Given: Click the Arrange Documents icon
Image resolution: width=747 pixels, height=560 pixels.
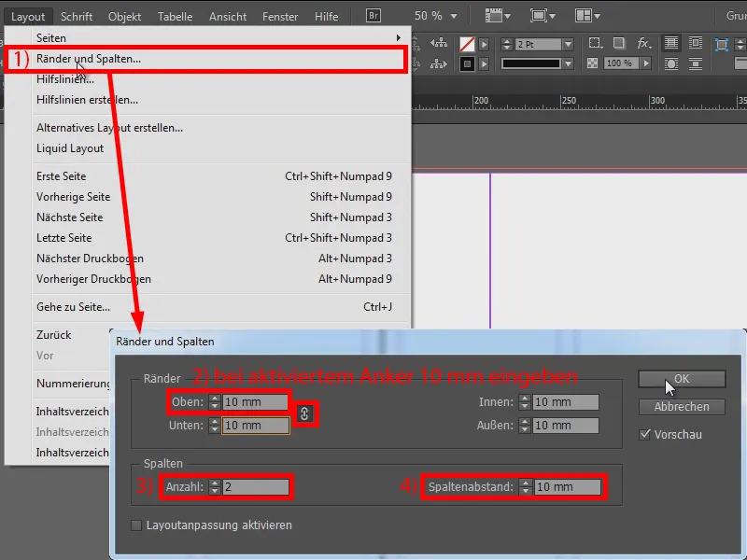Looking at the screenshot, I should [584, 15].
